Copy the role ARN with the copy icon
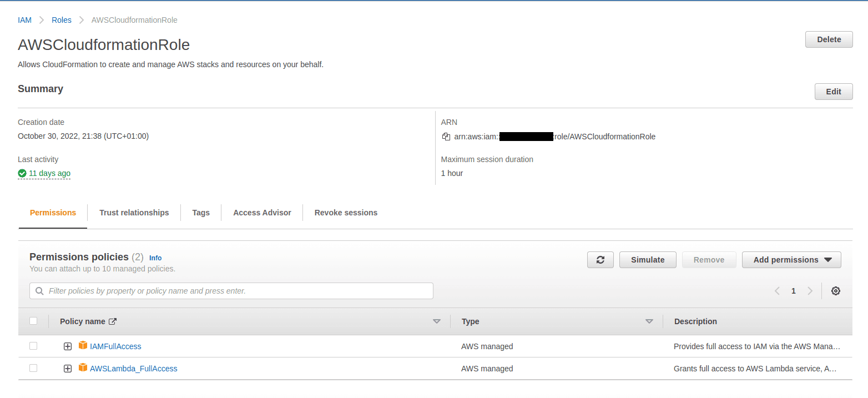Viewport: 868px width, 398px height. pos(446,137)
